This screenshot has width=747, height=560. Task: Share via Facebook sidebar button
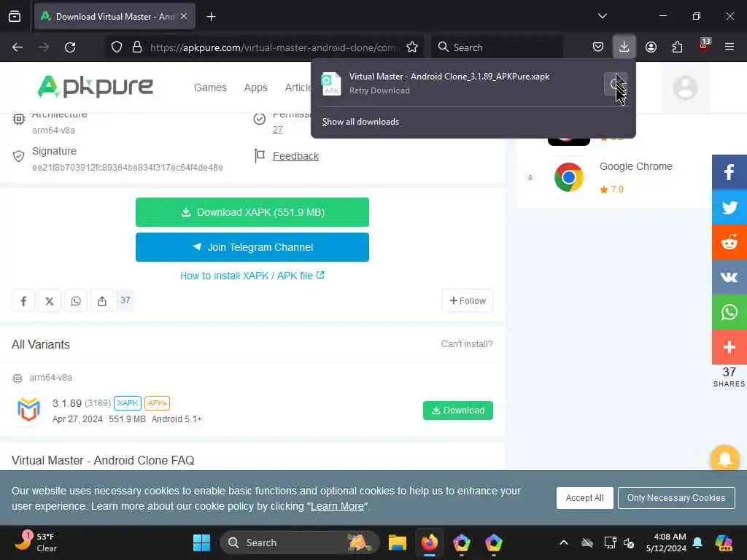[x=729, y=172]
